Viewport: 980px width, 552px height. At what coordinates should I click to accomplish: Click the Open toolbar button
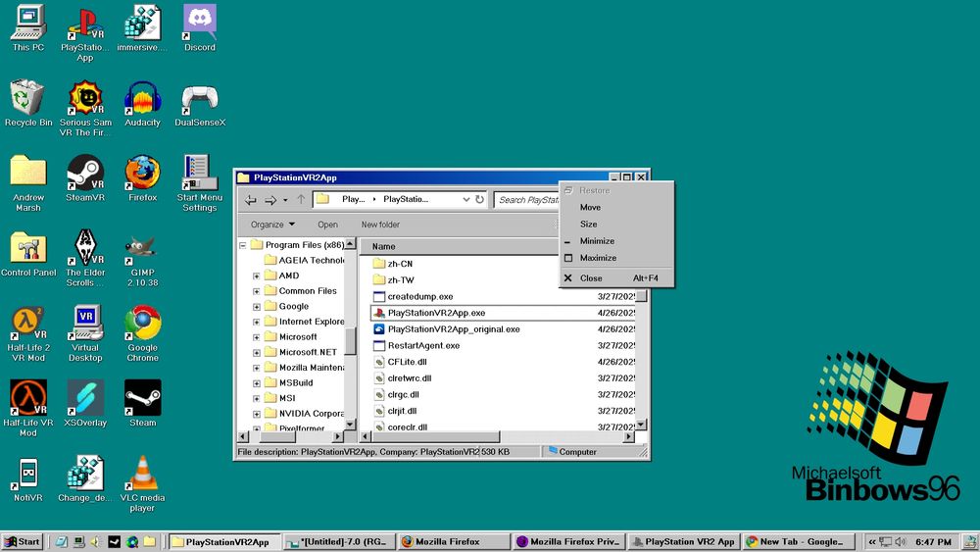[327, 225]
